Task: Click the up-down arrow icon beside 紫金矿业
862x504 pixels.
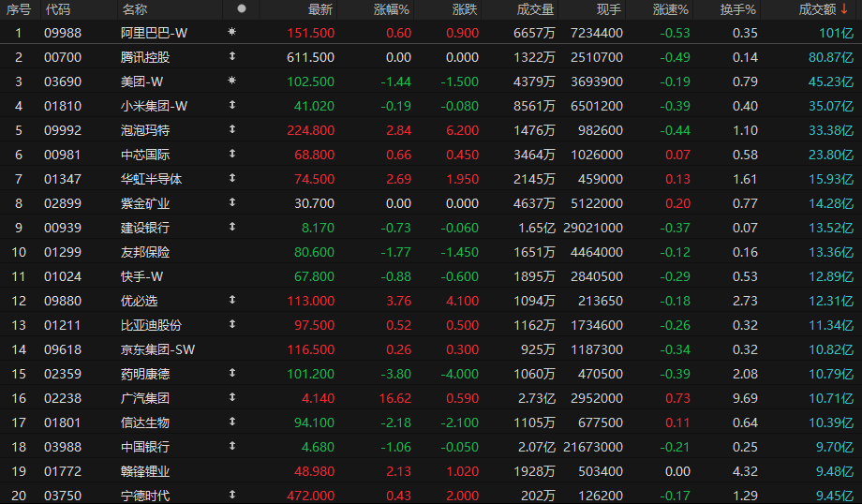Action: point(232,202)
